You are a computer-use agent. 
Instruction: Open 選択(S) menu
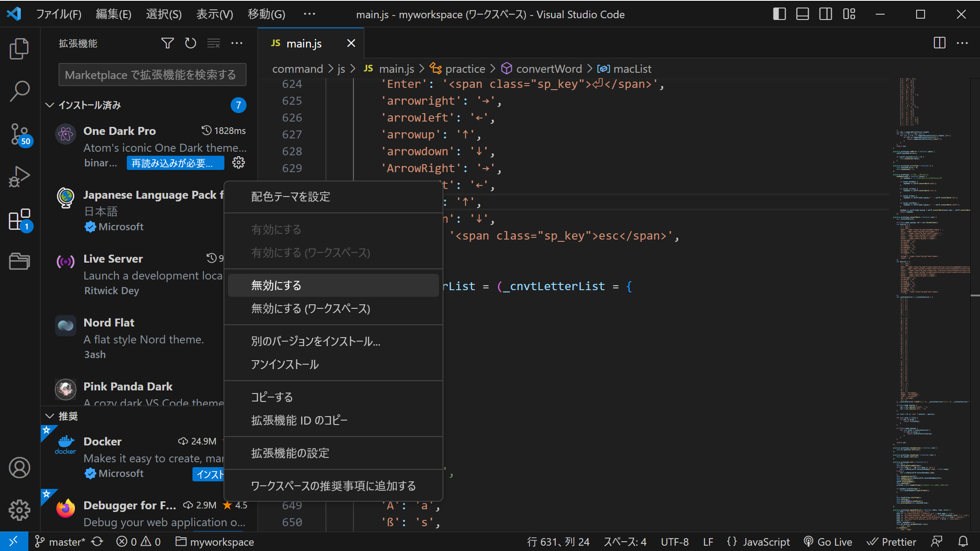tap(164, 14)
